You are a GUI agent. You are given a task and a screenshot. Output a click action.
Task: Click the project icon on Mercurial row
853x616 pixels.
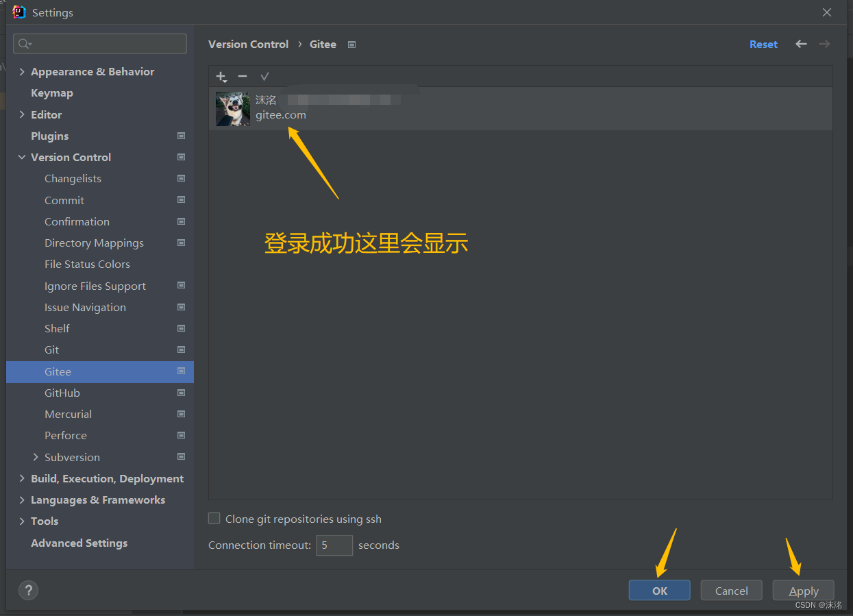coord(181,414)
